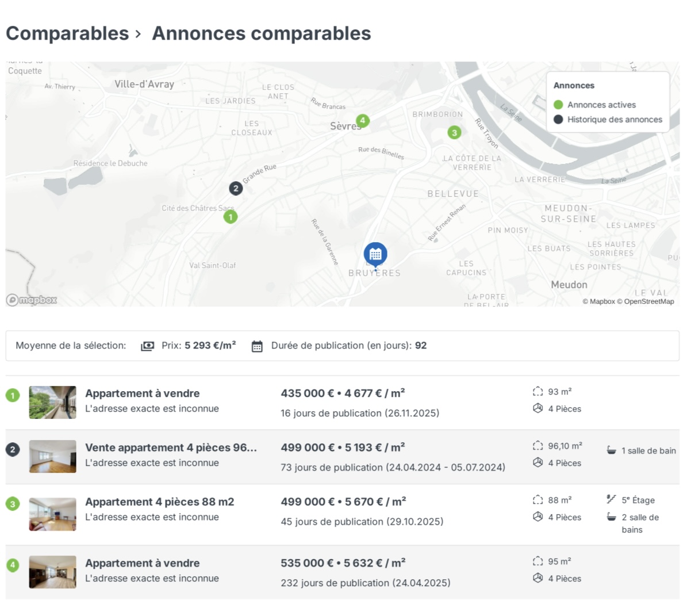Open the Appartement 4 pièces 88 m2 title
This screenshot has width=691, height=616.
click(159, 502)
